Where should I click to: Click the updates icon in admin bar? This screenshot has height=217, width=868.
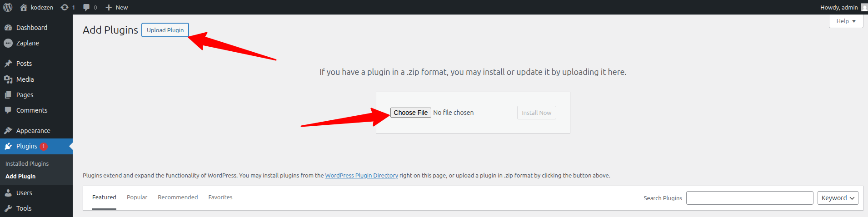(x=65, y=7)
